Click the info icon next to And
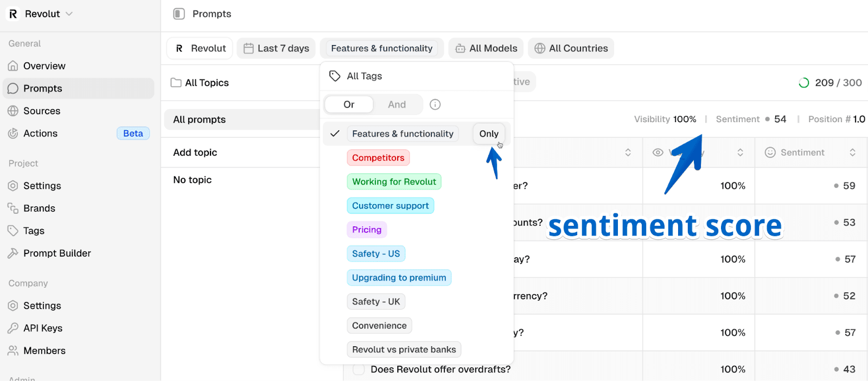Screen dimensions: 868x381 click(x=435, y=104)
